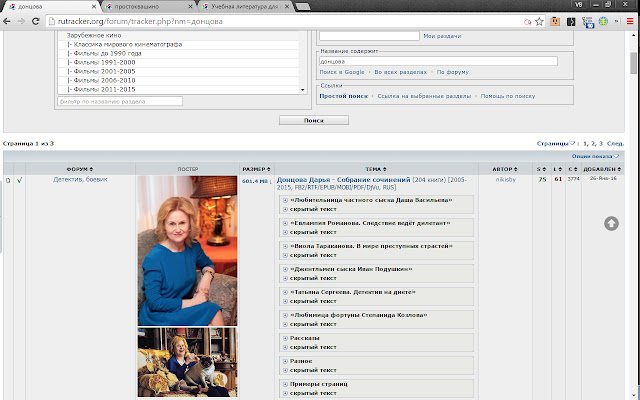Switch to the донцова tab
The image size is (640, 400).
pos(51,7)
